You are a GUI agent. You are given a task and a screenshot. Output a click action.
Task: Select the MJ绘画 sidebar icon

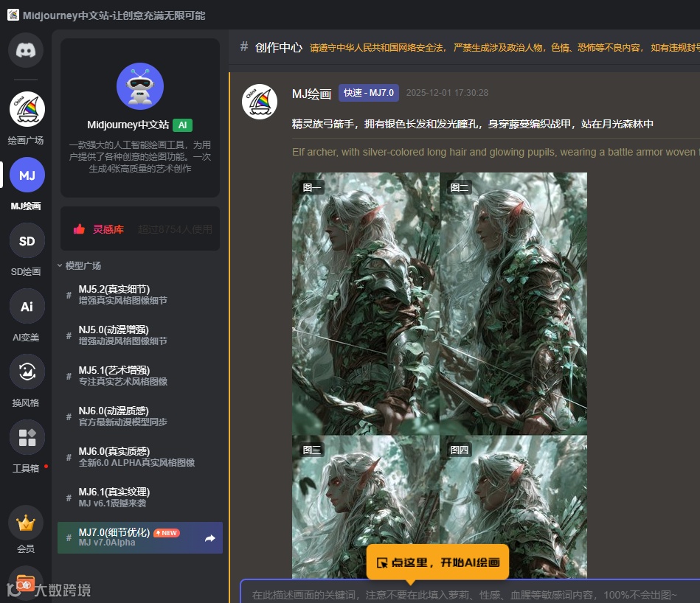27,175
